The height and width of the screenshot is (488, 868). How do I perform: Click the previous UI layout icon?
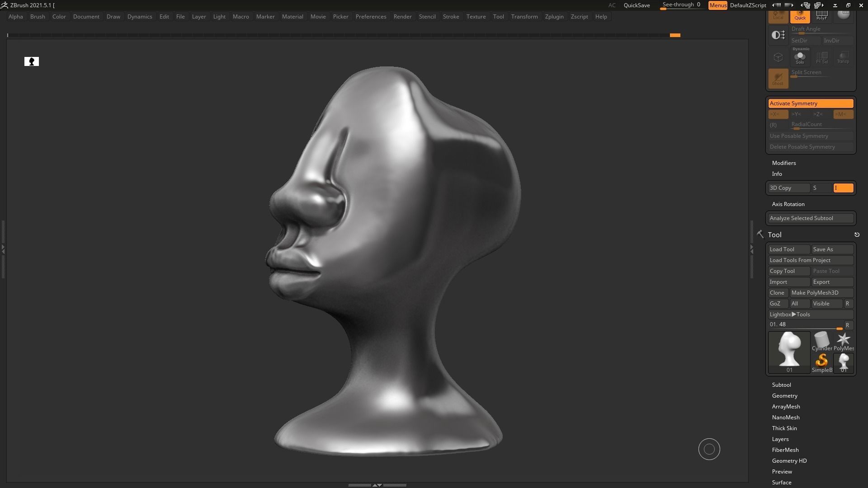pos(806,5)
